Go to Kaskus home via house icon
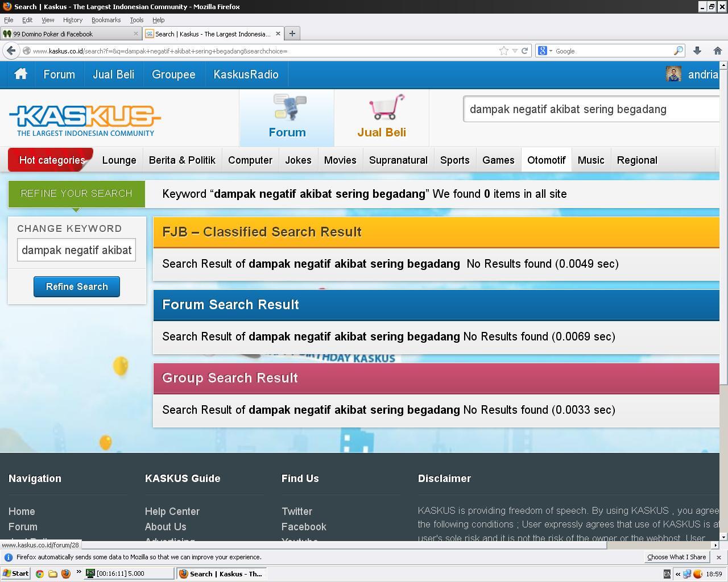728x582 pixels. pyautogui.click(x=20, y=74)
